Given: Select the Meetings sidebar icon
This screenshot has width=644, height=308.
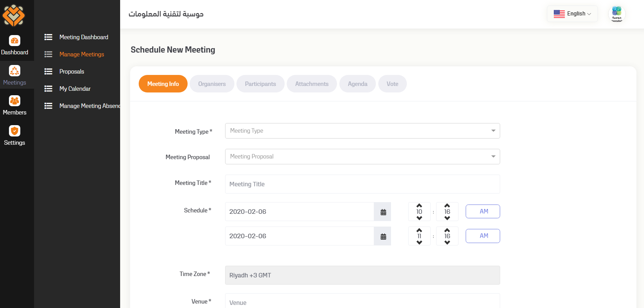Looking at the screenshot, I should point(14,71).
